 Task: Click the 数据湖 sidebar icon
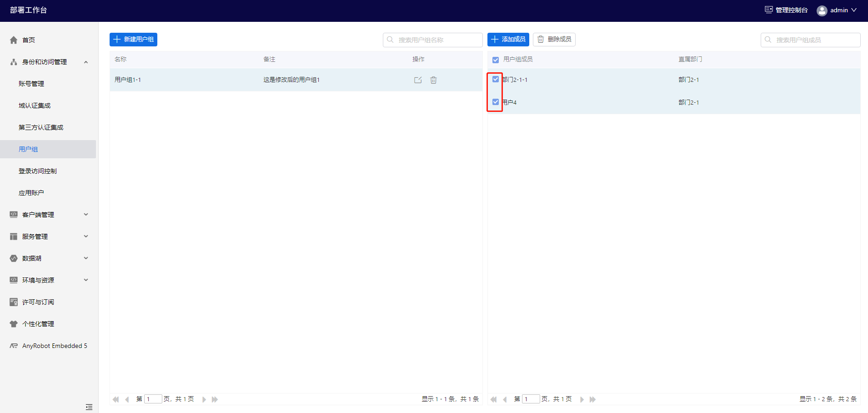point(14,258)
